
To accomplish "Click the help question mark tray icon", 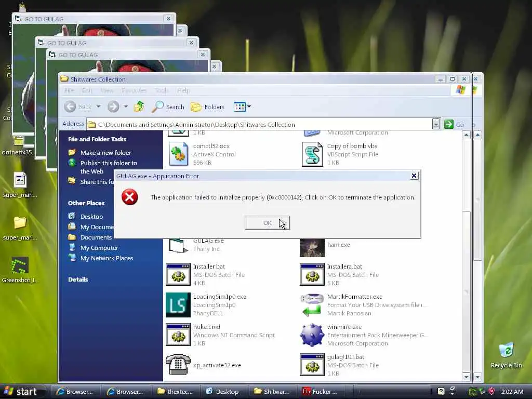I will (441, 392).
